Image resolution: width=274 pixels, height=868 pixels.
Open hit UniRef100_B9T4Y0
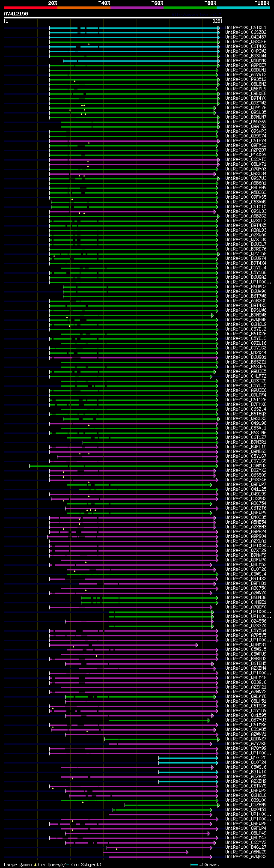(x=246, y=98)
